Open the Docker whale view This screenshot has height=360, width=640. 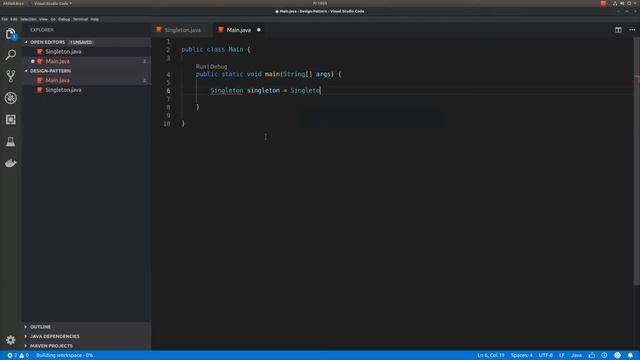click(x=11, y=163)
